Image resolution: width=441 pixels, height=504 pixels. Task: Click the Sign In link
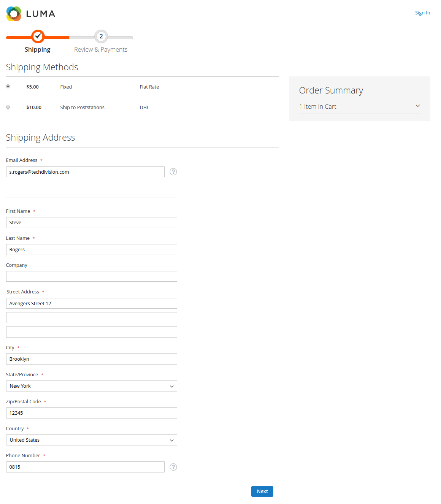point(422,13)
